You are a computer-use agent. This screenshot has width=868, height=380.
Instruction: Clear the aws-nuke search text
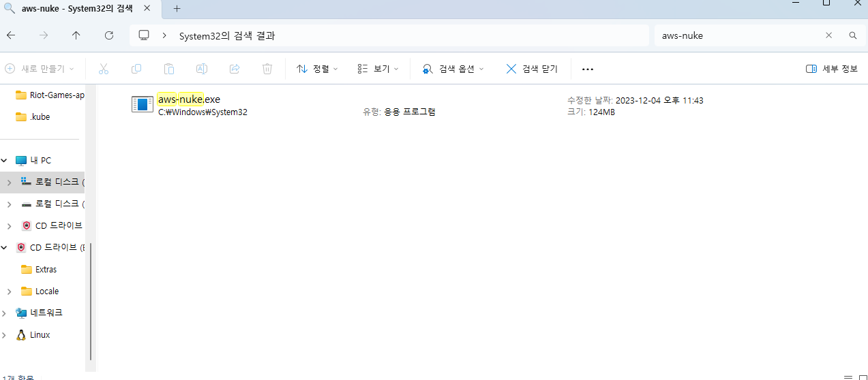coord(829,35)
